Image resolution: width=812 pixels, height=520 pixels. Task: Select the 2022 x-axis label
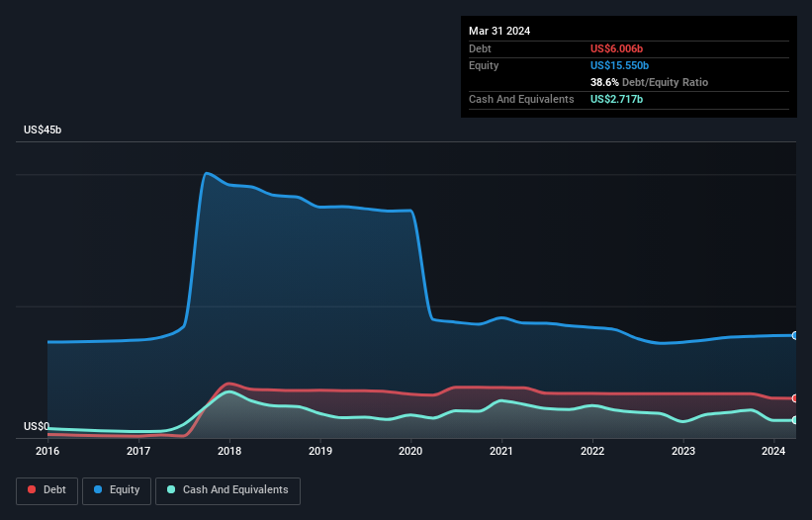[x=592, y=451]
